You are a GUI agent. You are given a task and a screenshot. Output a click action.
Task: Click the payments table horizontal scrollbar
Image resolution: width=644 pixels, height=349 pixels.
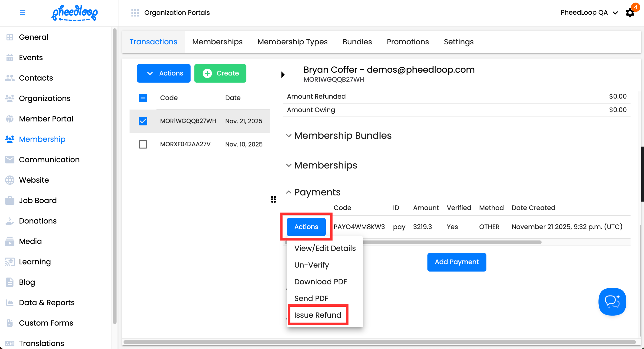450,242
